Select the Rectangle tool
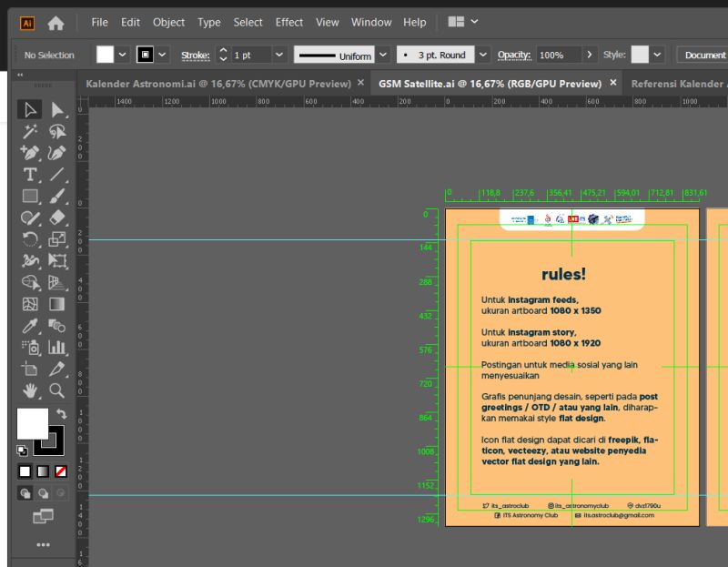728x567 pixels. click(x=28, y=196)
